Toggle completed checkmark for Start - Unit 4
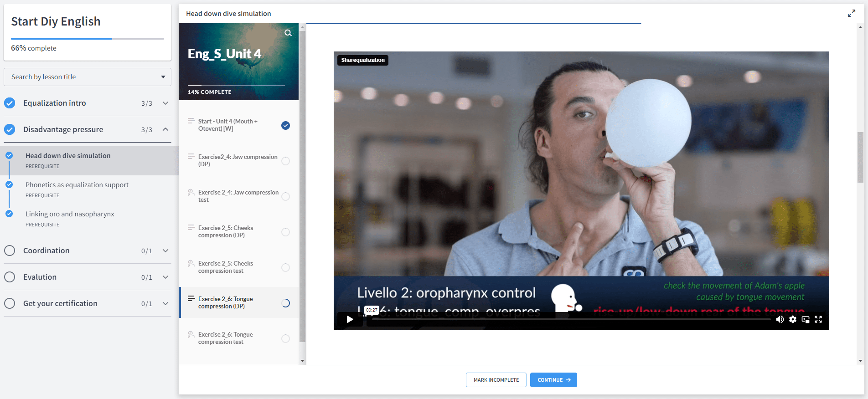 coord(285,125)
